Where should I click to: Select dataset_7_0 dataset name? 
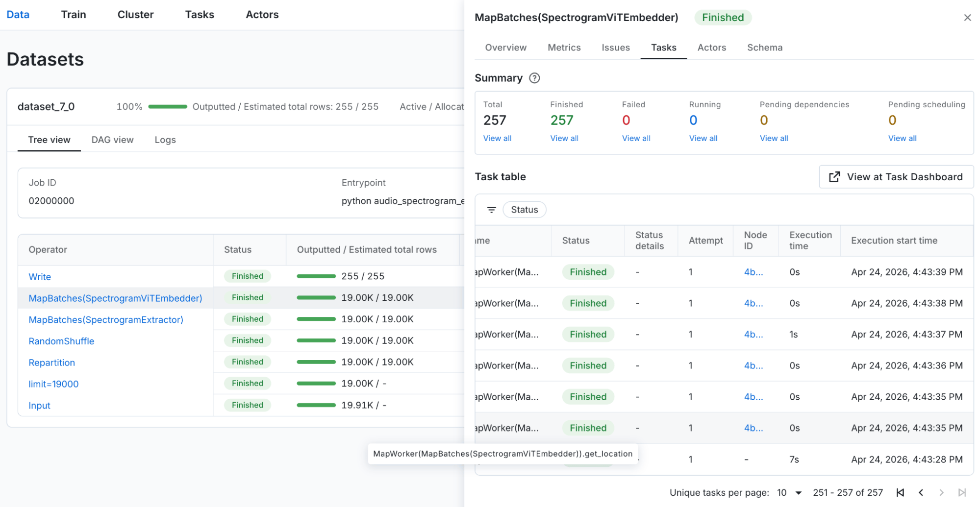point(46,107)
